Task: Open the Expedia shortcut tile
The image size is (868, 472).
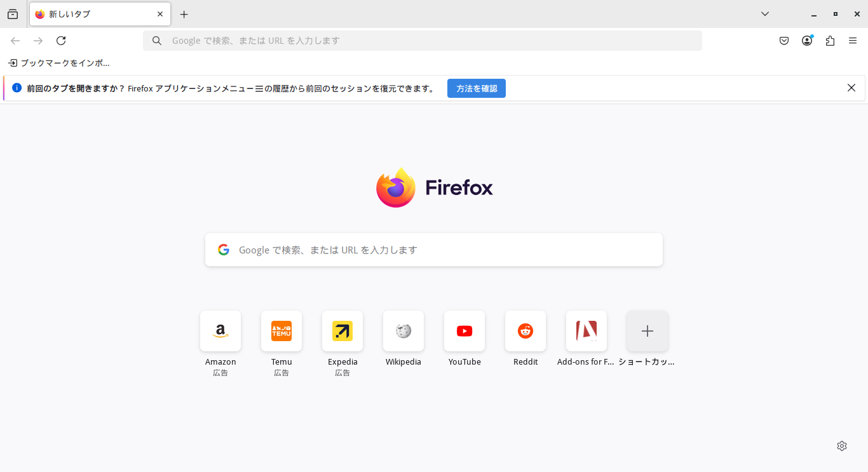Action: coord(342,331)
